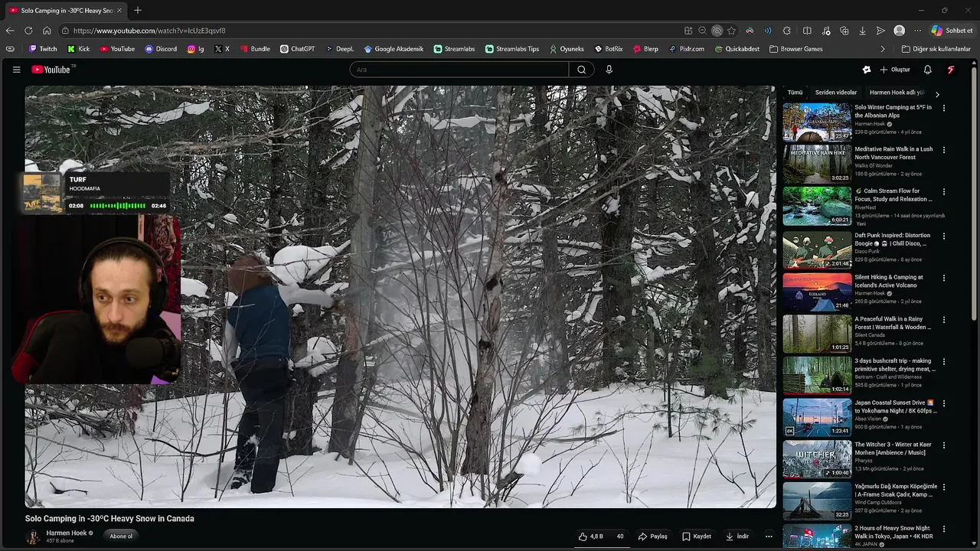Click the search magnifier button
Screen dimensions: 980x551
[582, 70]
